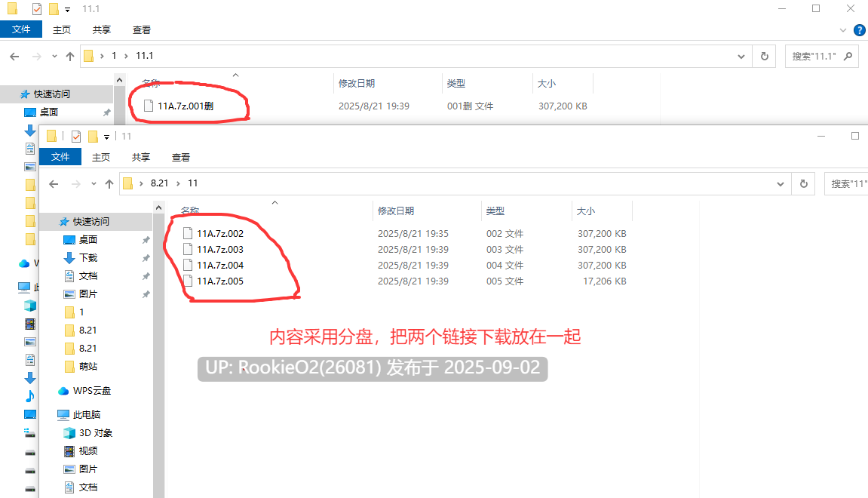Select 快速访问 in the 11.1 window sidebar
868x498 pixels.
pyautogui.click(x=52, y=94)
